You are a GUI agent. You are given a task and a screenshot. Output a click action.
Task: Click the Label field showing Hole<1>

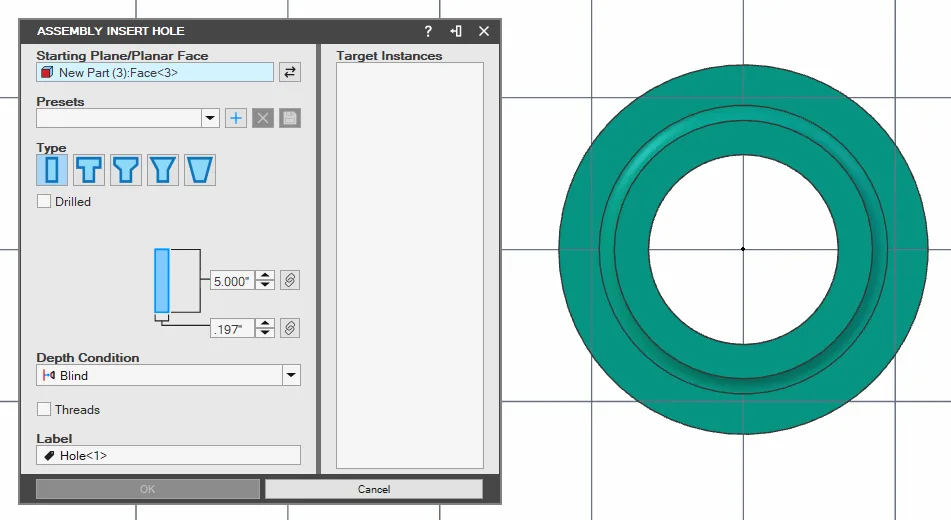point(169,455)
